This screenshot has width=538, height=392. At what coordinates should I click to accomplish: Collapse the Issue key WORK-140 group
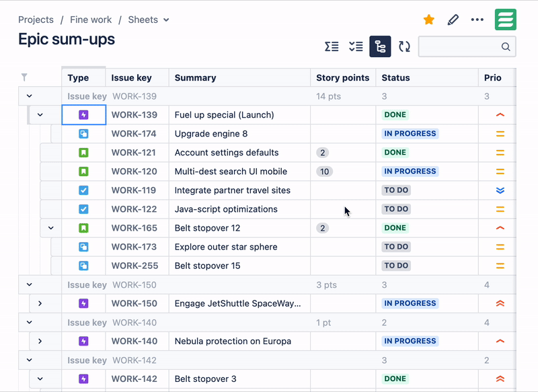[29, 322]
